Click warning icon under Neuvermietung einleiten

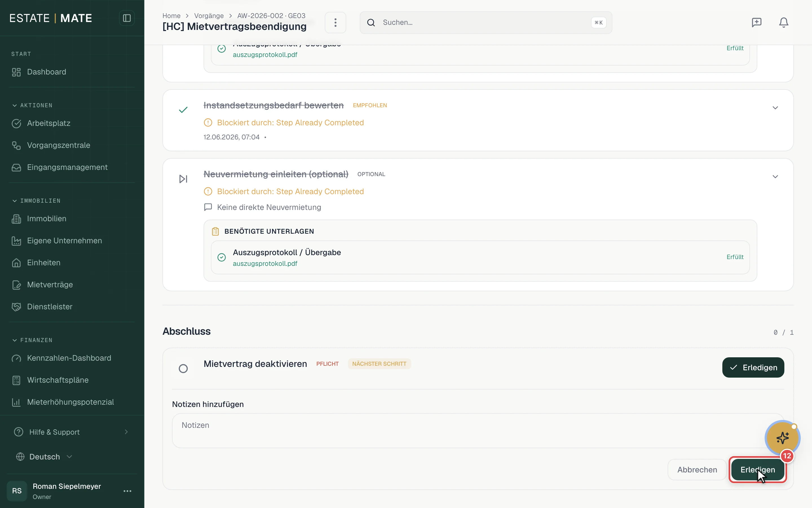coord(208,192)
